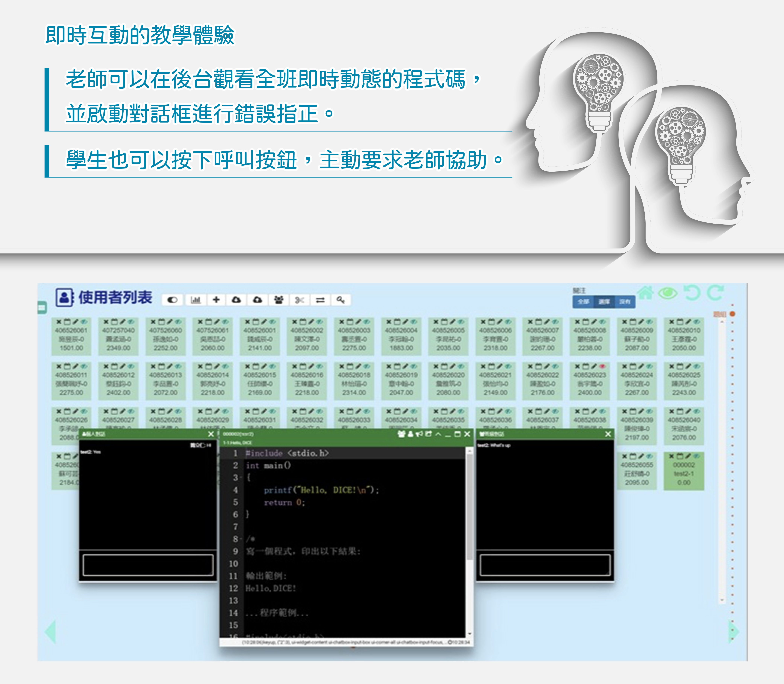784x684 pixels.
Task: Click the plus add-user toolbar icon
Action: [216, 300]
